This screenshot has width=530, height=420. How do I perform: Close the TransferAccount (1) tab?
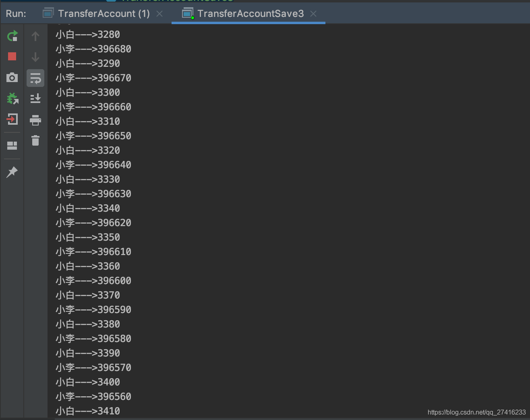tap(159, 14)
